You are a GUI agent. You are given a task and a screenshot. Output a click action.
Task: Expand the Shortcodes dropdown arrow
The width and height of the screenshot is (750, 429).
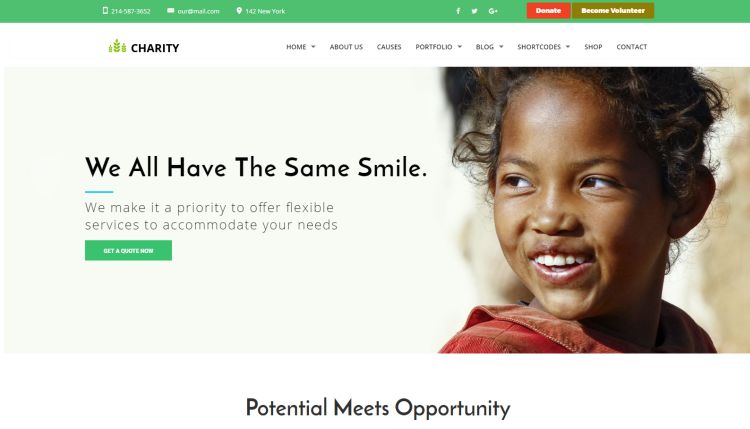click(x=568, y=47)
